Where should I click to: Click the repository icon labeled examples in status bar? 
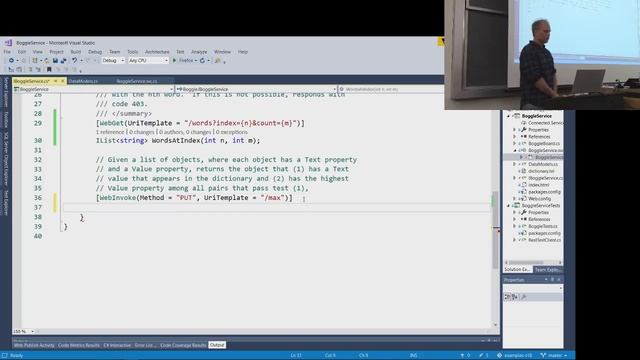pyautogui.click(x=499, y=356)
